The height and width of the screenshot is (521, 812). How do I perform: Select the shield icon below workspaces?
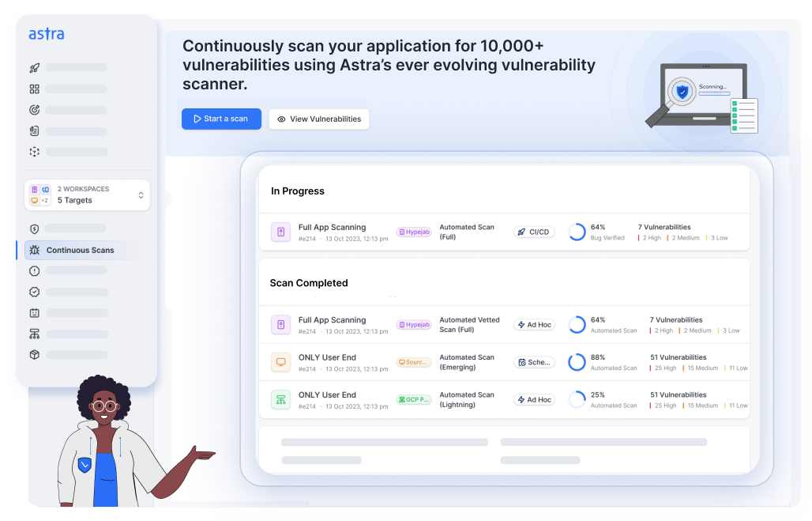pos(34,228)
